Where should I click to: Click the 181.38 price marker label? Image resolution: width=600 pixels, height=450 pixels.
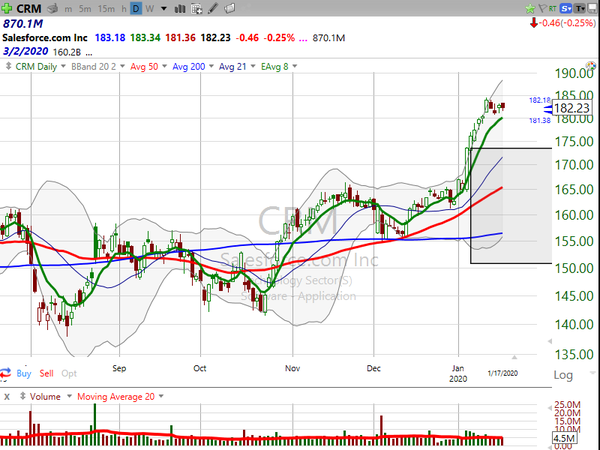(540, 121)
